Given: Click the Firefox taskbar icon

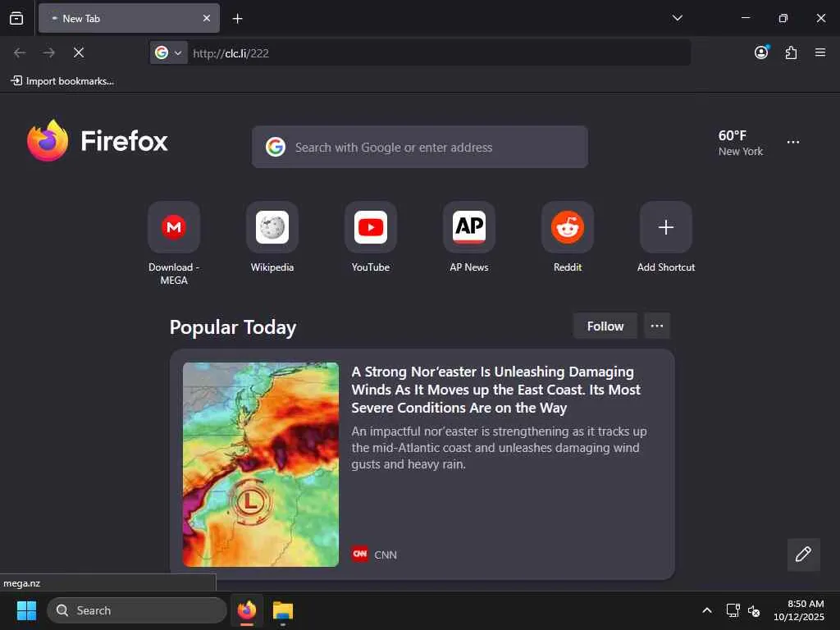Looking at the screenshot, I should (247, 610).
